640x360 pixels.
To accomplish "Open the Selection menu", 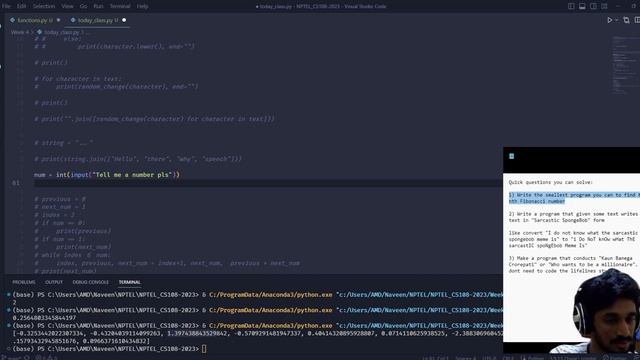I will tap(44, 6).
